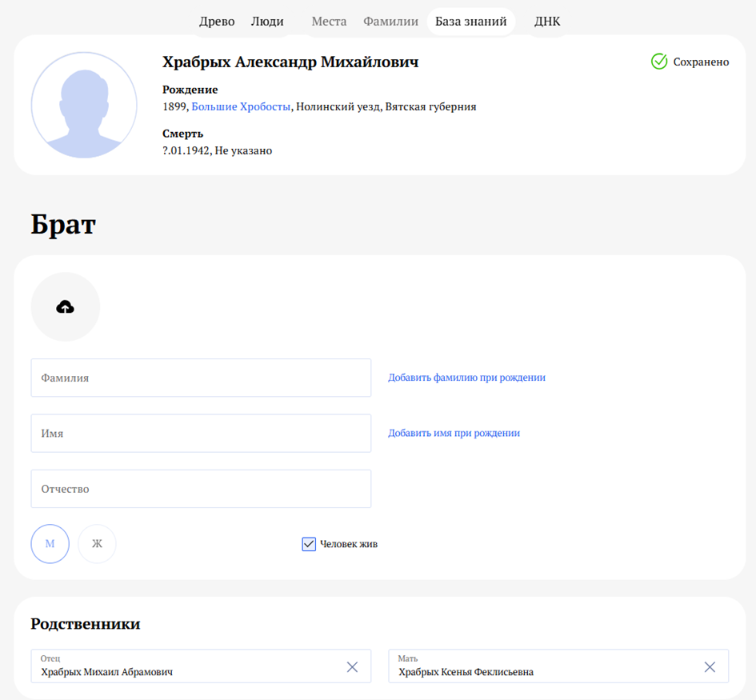Select female gender Ж button
This screenshot has width=756, height=700.
tap(97, 544)
